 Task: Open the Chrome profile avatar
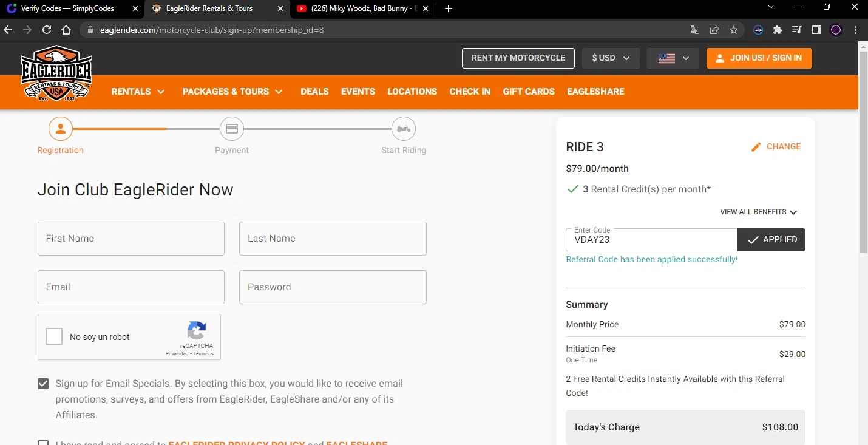click(836, 30)
